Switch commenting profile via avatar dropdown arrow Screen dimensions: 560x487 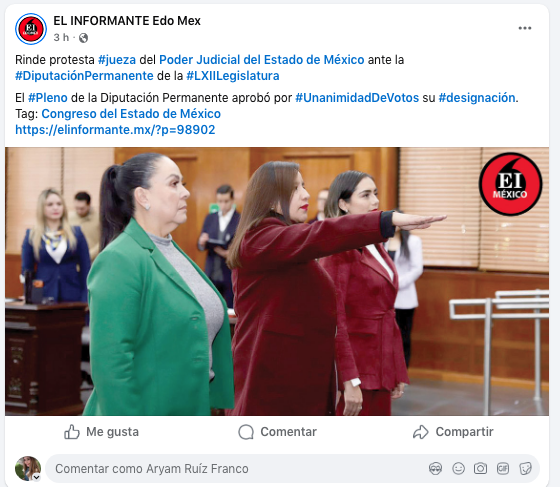[36, 477]
